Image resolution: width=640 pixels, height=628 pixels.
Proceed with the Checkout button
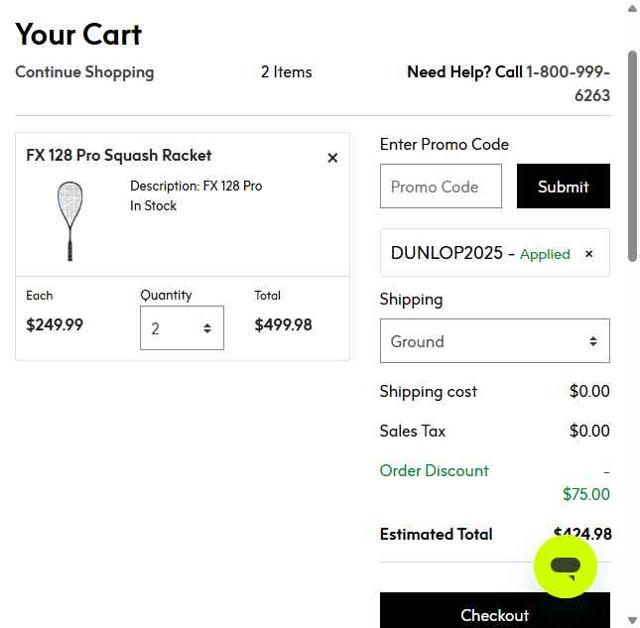point(494,612)
